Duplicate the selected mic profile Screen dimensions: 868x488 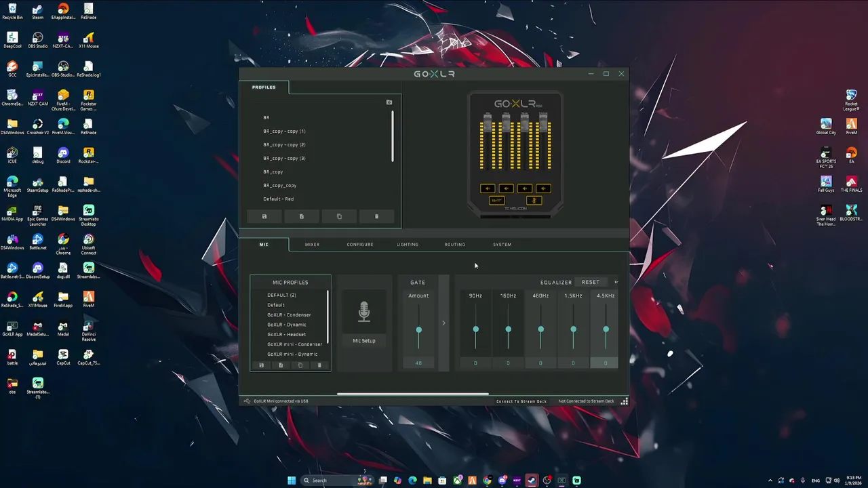pos(300,365)
